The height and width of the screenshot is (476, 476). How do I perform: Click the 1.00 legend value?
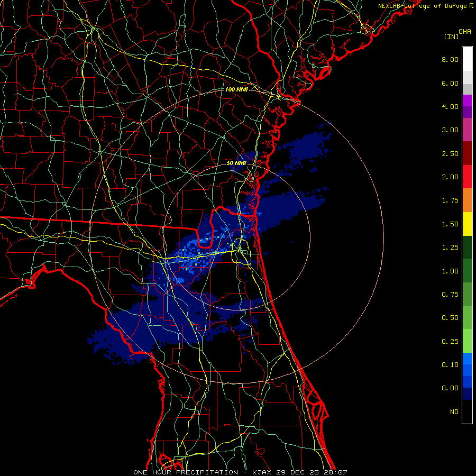[x=450, y=271]
